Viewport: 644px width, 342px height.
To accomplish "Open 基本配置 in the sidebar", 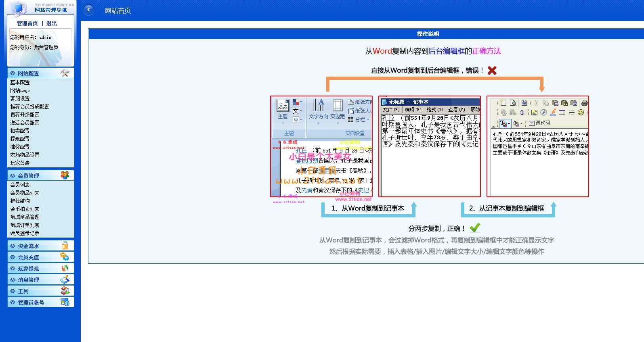I will (20, 82).
